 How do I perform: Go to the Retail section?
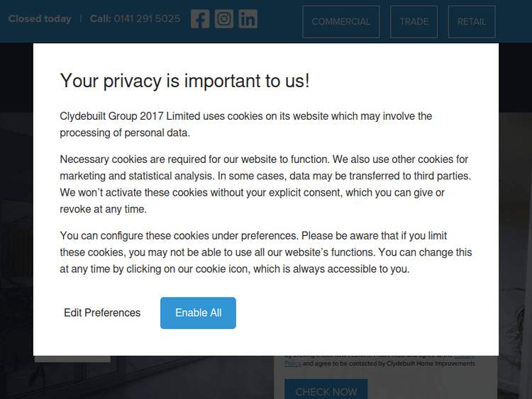coord(472,21)
